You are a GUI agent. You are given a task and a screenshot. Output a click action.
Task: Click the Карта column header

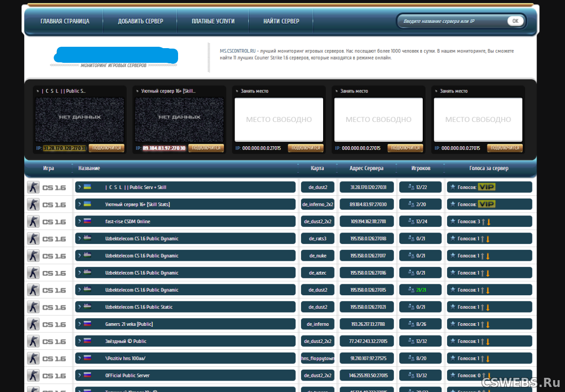(317, 168)
